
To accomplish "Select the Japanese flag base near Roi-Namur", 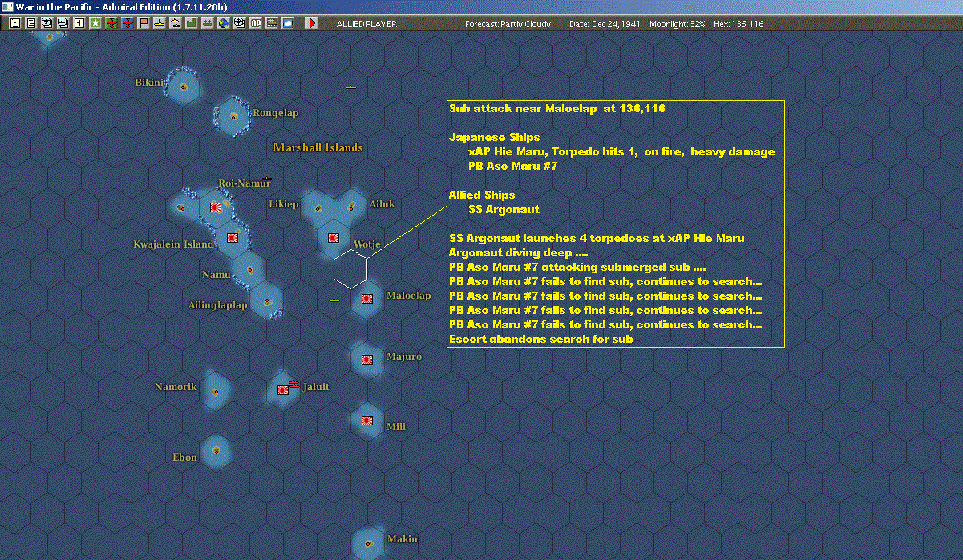I will 215,207.
